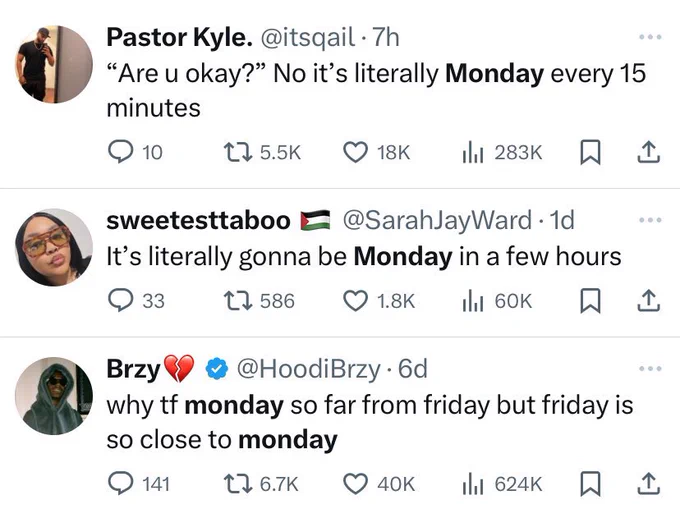
Task: Open more options on Brzy's tweet
Action: tap(650, 369)
